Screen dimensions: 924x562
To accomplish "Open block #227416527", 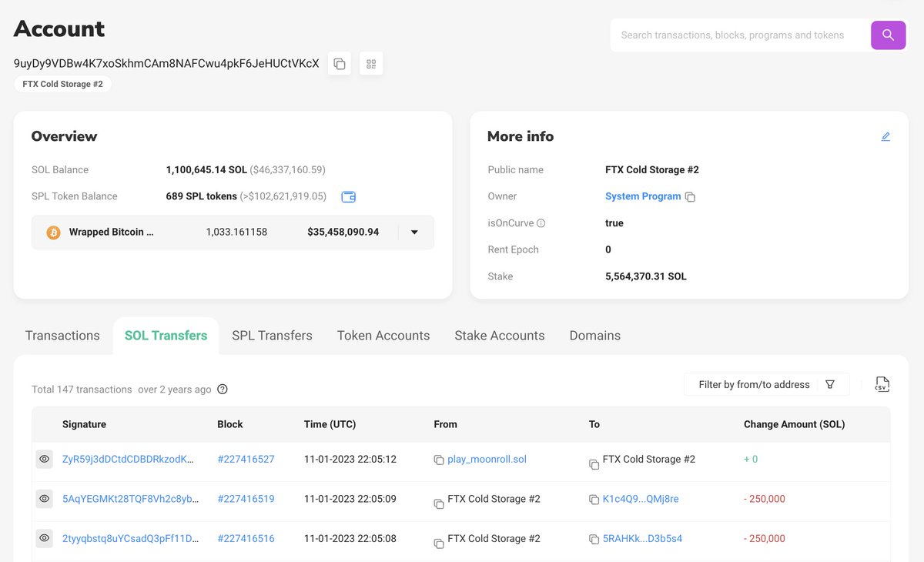I will pyautogui.click(x=246, y=459).
